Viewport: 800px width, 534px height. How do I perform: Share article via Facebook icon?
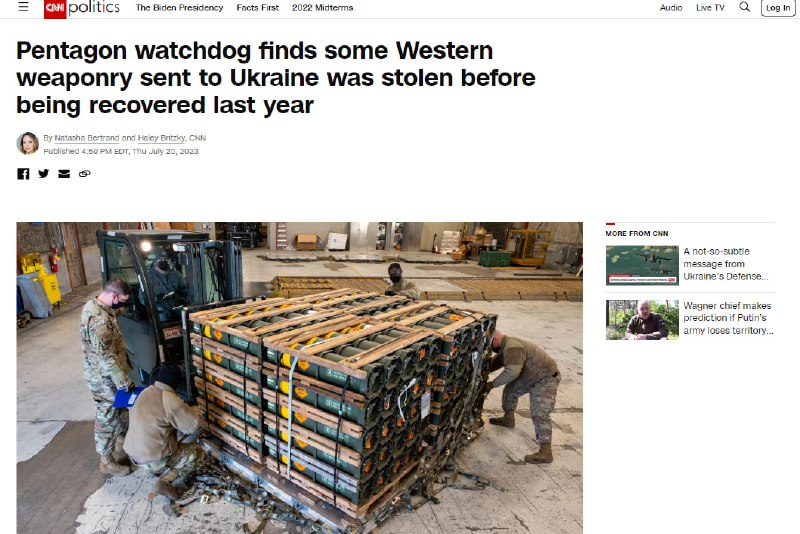point(23,174)
